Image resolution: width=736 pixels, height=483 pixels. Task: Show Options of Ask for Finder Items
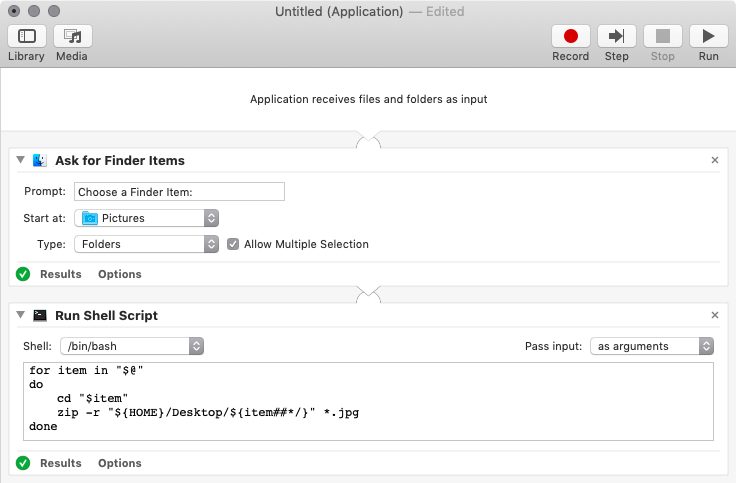pyautogui.click(x=119, y=274)
